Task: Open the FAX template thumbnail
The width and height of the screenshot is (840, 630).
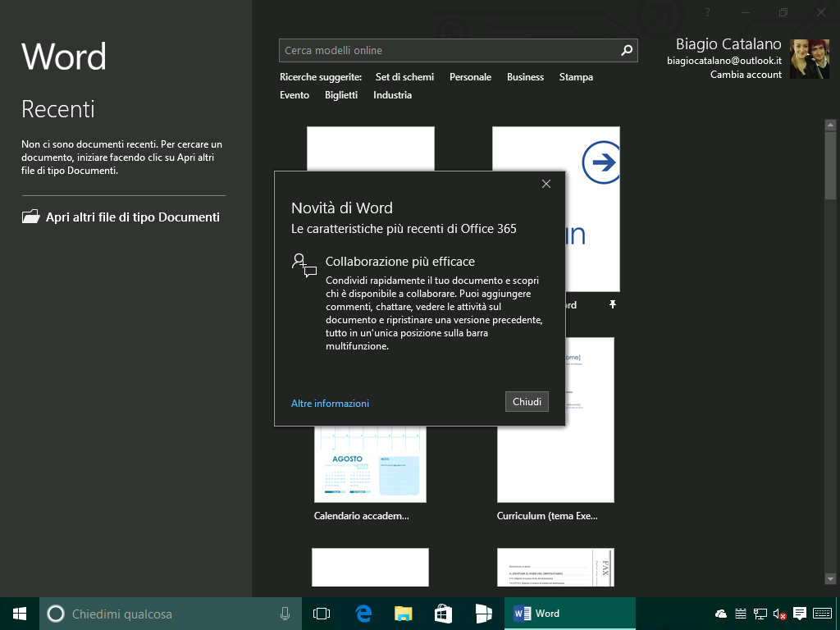Action: [x=555, y=567]
